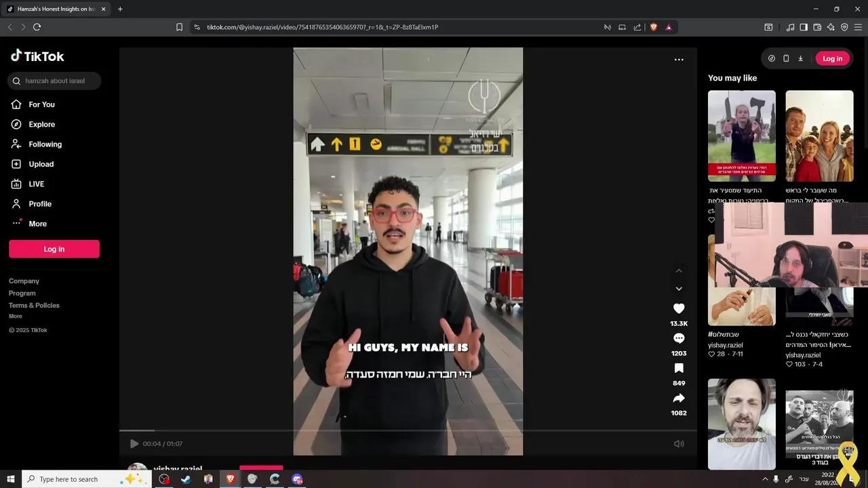Open family photo recommended video thumbnail
Image resolution: width=868 pixels, height=488 pixels.
pos(819,136)
